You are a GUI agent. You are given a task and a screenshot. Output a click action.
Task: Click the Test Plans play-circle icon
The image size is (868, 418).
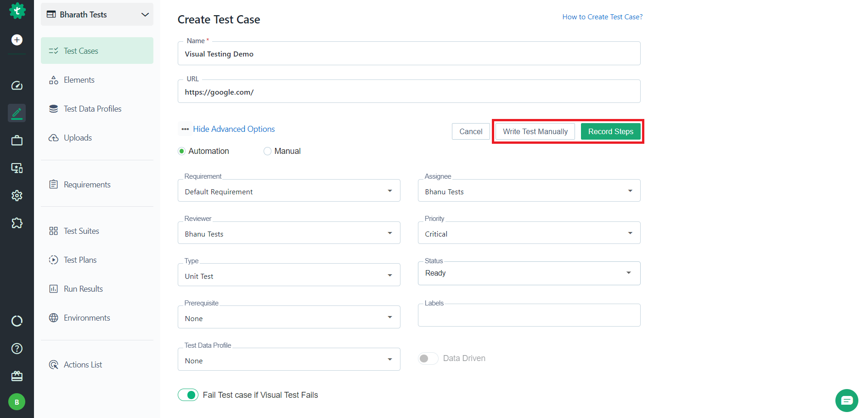[54, 260]
